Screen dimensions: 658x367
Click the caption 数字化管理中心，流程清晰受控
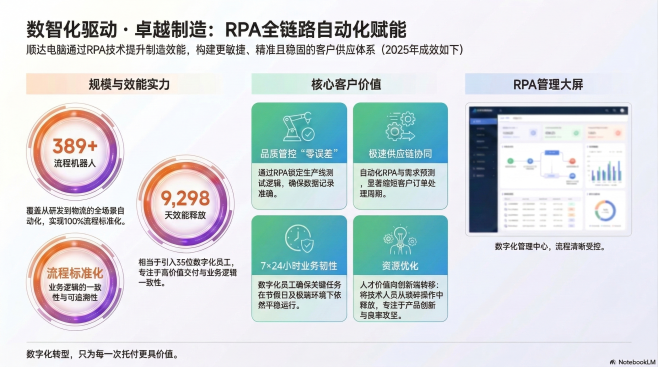tap(550, 247)
